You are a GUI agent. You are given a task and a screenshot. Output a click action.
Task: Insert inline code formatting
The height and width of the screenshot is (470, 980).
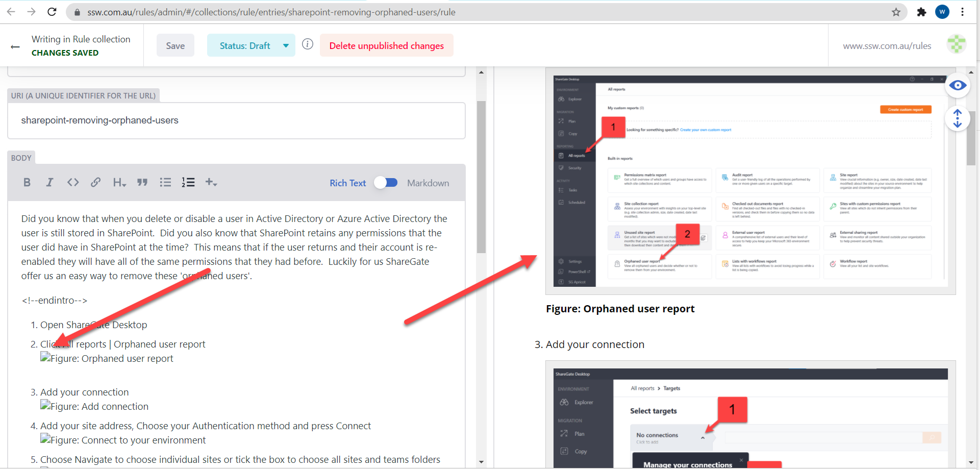click(73, 182)
